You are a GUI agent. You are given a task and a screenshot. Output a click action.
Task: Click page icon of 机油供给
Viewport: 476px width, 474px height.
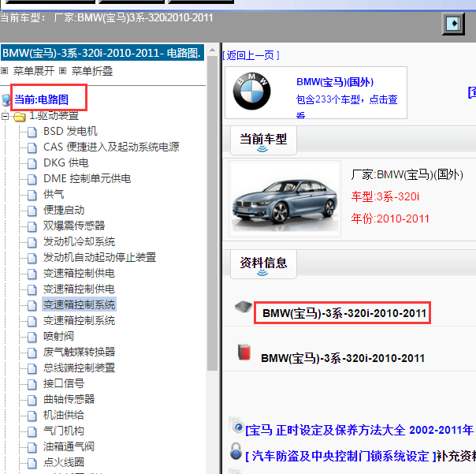pos(32,416)
